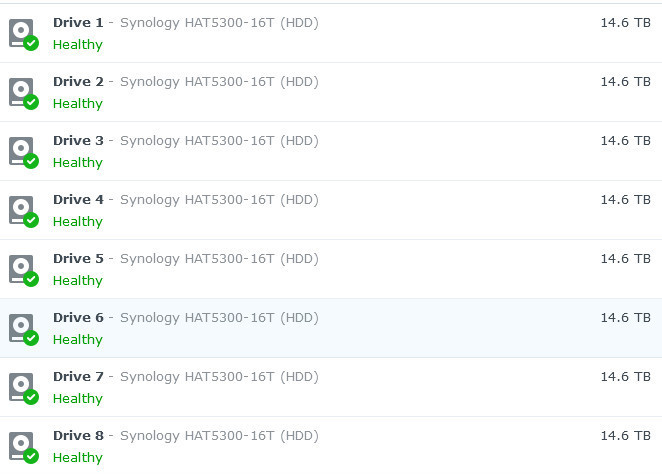662x475 pixels.
Task: Click the Drive 7 hard disk icon
Action: click(22, 387)
